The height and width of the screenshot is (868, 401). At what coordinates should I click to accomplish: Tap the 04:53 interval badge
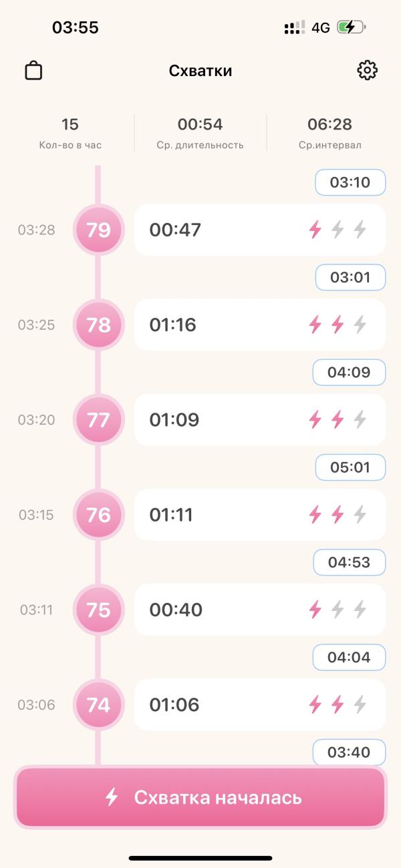tap(350, 562)
